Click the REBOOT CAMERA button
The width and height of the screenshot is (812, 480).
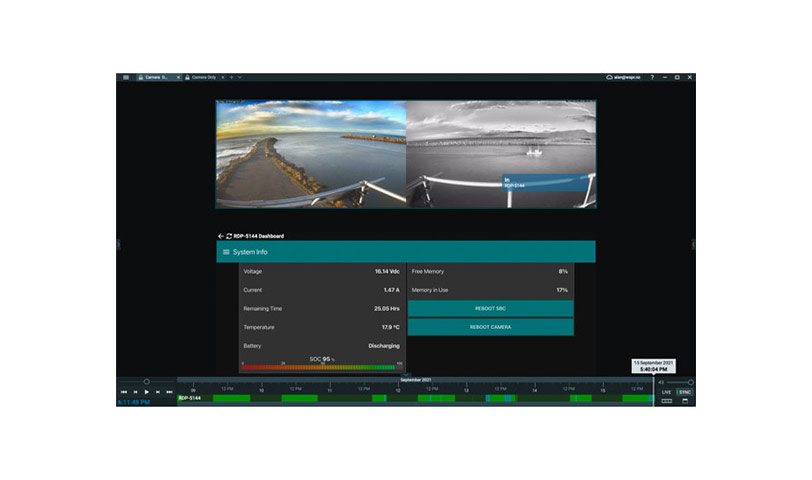tap(490, 327)
